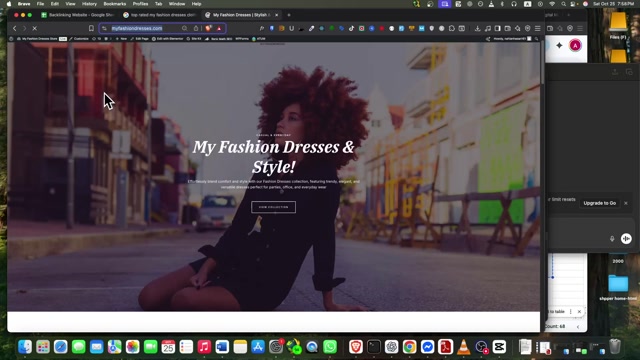Image resolution: width=640 pixels, height=360 pixels.
Task: Click Brave Rewards triangle icon
Action: (x=219, y=28)
